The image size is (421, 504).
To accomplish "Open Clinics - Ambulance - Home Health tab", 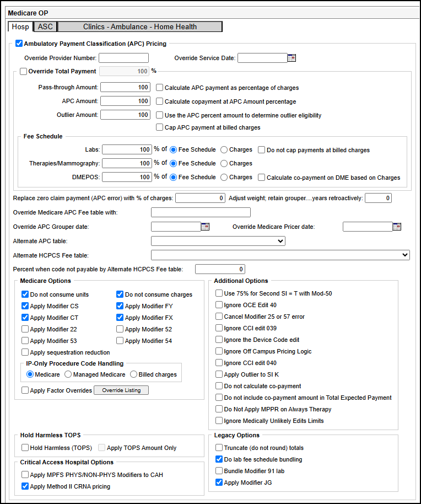I will coord(140,26).
